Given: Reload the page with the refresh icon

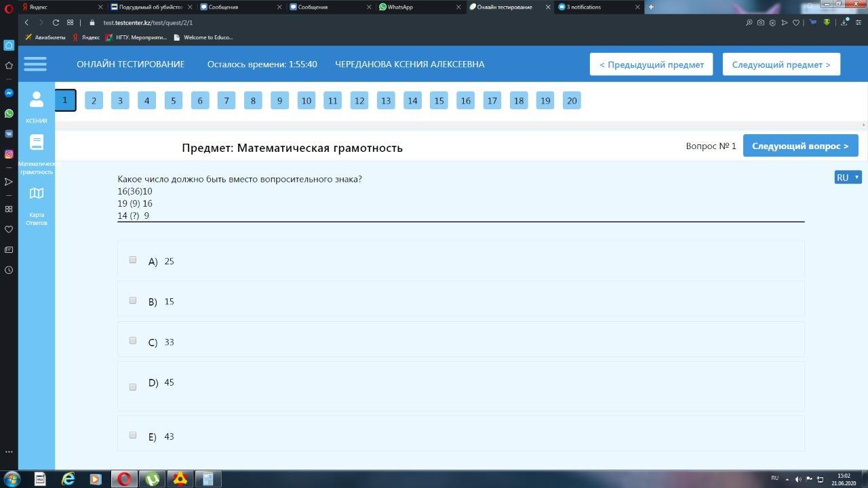Looking at the screenshot, I should [x=56, y=22].
